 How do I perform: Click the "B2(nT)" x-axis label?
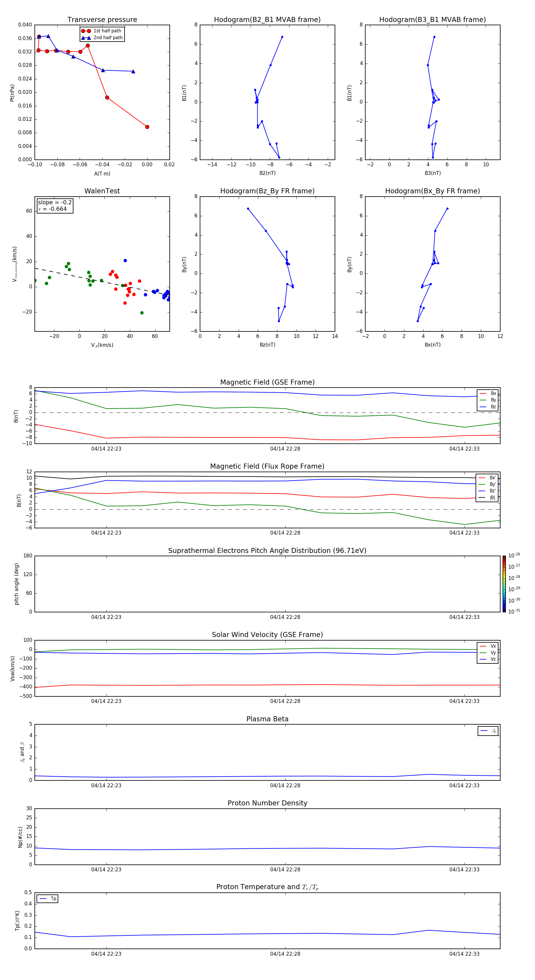click(267, 173)
